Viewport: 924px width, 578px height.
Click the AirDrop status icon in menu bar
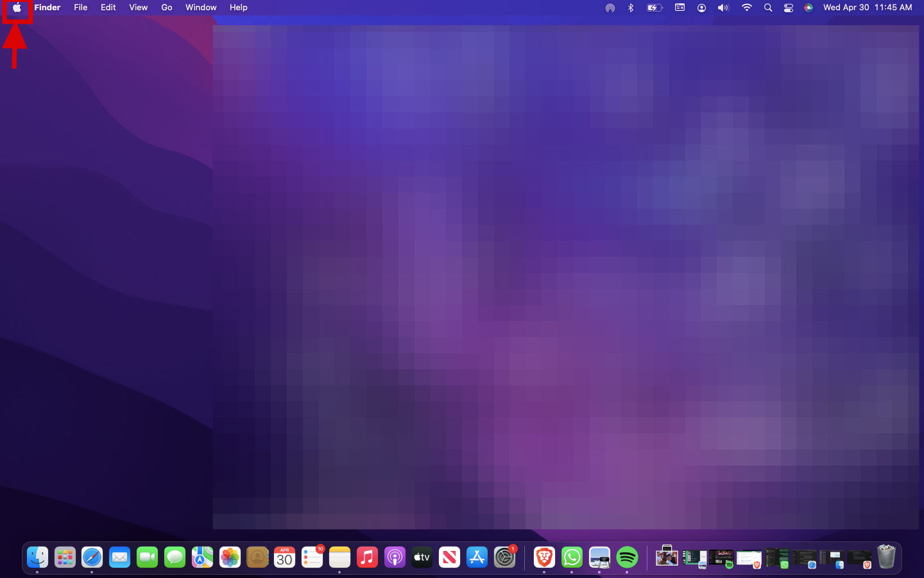tap(610, 8)
